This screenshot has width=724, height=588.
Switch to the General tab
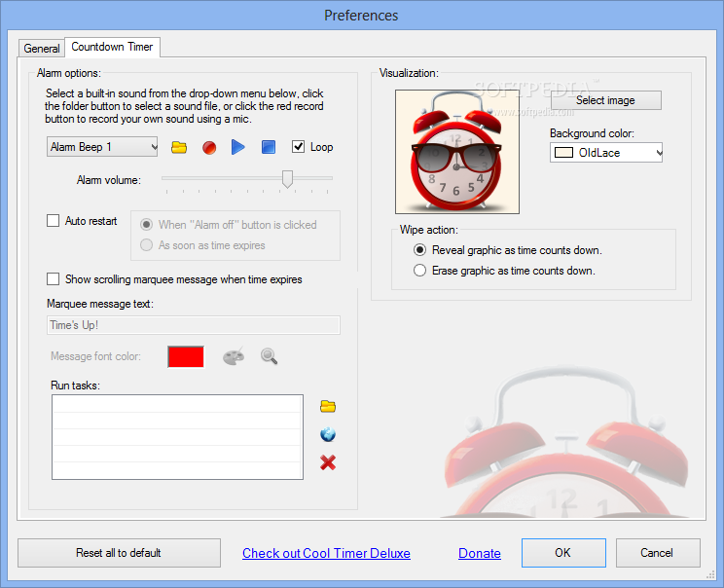point(42,49)
